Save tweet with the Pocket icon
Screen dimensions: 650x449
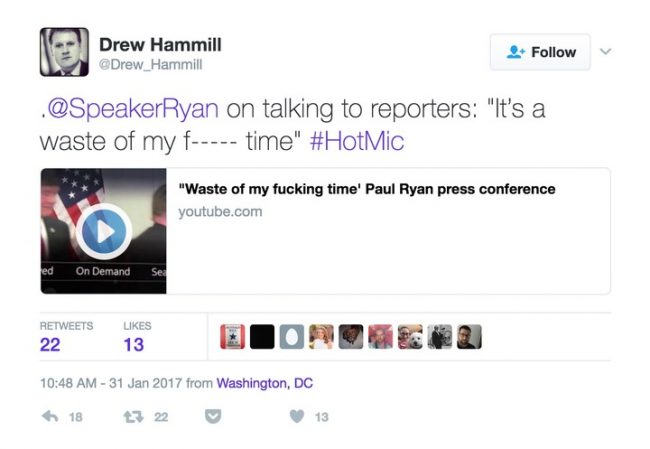213,416
